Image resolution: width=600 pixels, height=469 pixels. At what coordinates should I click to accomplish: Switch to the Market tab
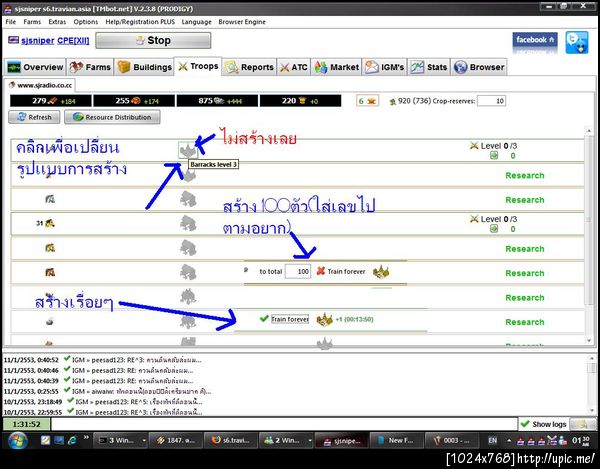[x=336, y=67]
